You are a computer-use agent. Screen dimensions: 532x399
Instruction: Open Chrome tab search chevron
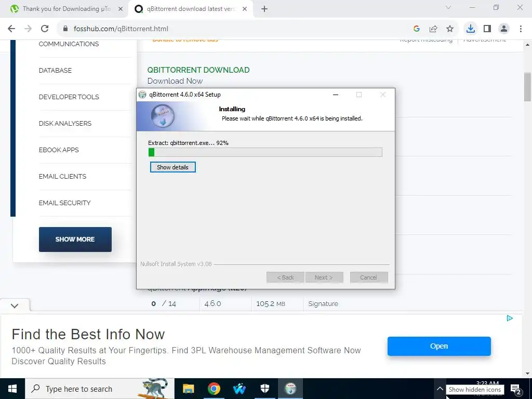tap(448, 7)
